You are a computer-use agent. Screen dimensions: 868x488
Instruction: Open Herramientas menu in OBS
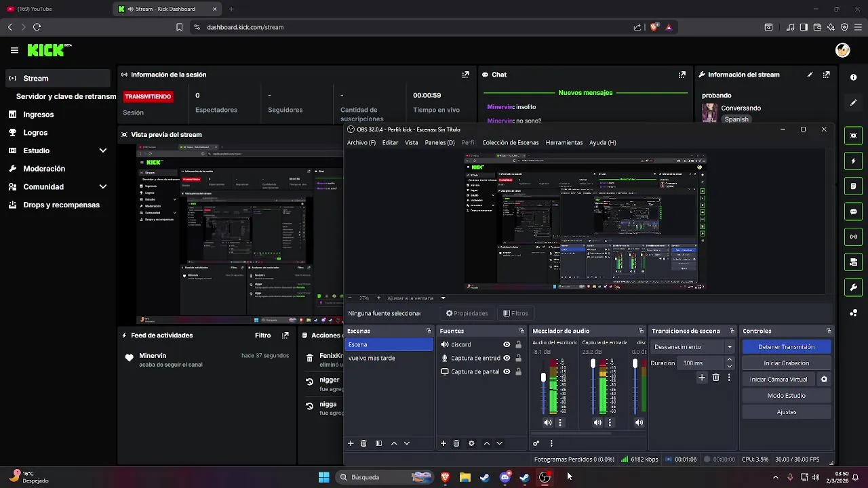564,143
